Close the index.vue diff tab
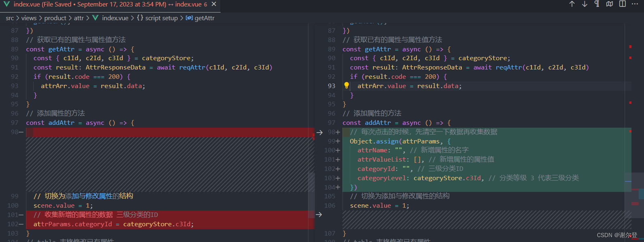 pyautogui.click(x=214, y=4)
